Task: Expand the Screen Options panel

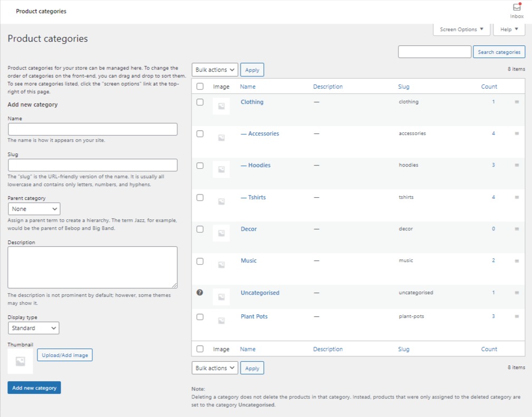Action: point(461,29)
